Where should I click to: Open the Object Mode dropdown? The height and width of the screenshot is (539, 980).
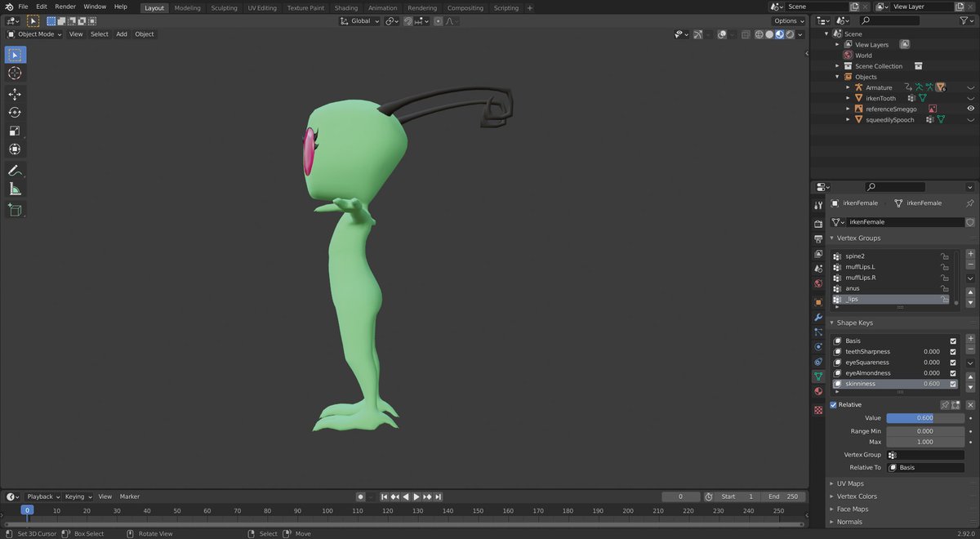(34, 34)
